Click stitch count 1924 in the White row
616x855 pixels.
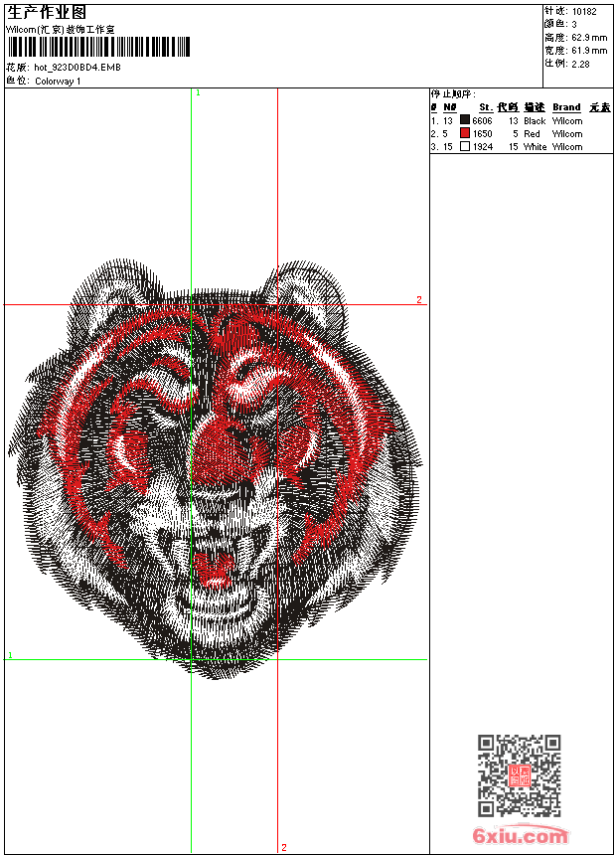coord(483,147)
